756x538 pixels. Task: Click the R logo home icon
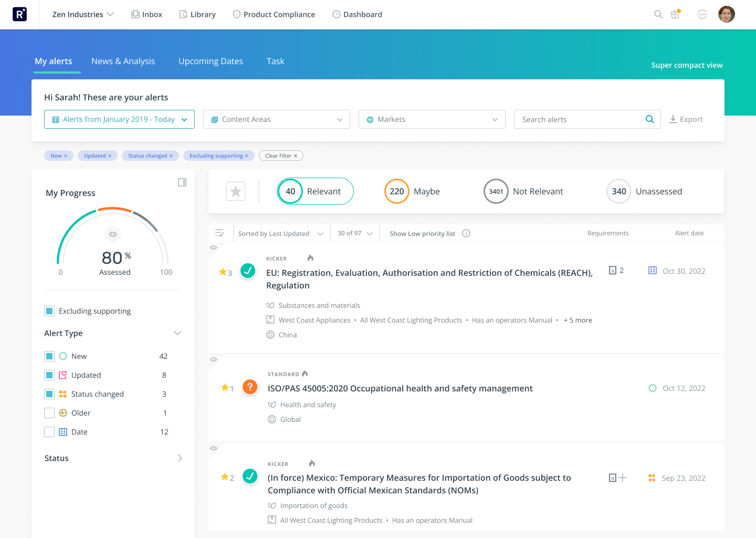pos(19,14)
